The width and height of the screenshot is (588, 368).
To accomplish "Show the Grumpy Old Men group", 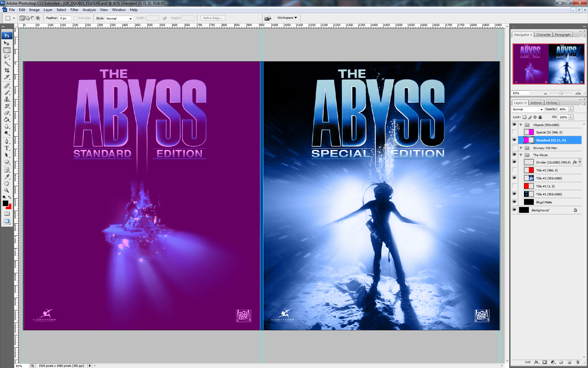I will (x=514, y=148).
